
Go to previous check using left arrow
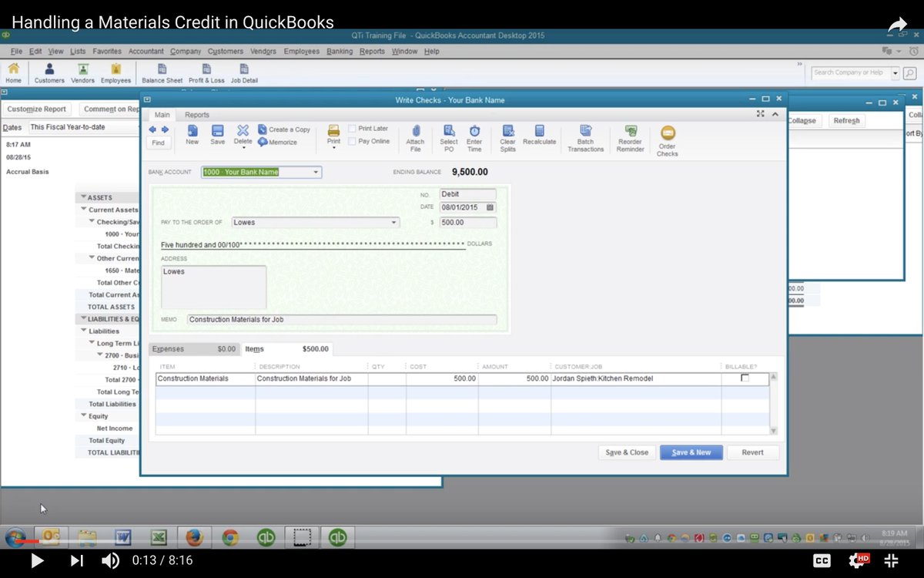point(152,129)
